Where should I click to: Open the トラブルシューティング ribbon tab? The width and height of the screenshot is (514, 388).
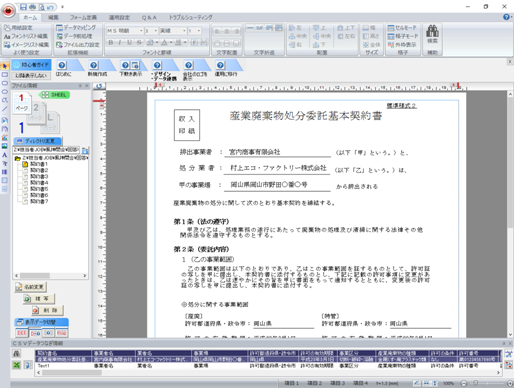tap(190, 17)
